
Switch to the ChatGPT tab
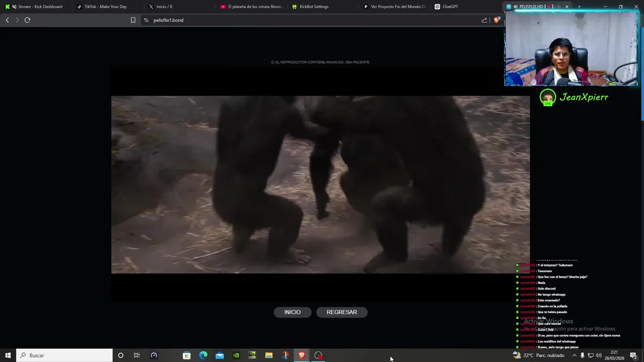point(466,7)
